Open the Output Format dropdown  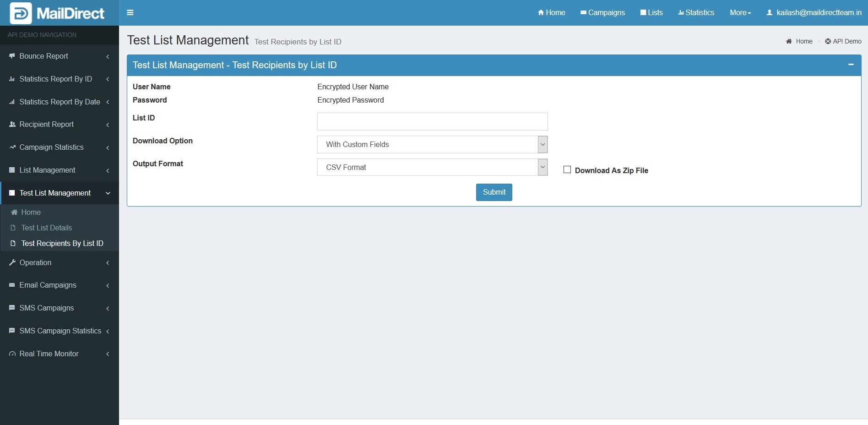(432, 168)
